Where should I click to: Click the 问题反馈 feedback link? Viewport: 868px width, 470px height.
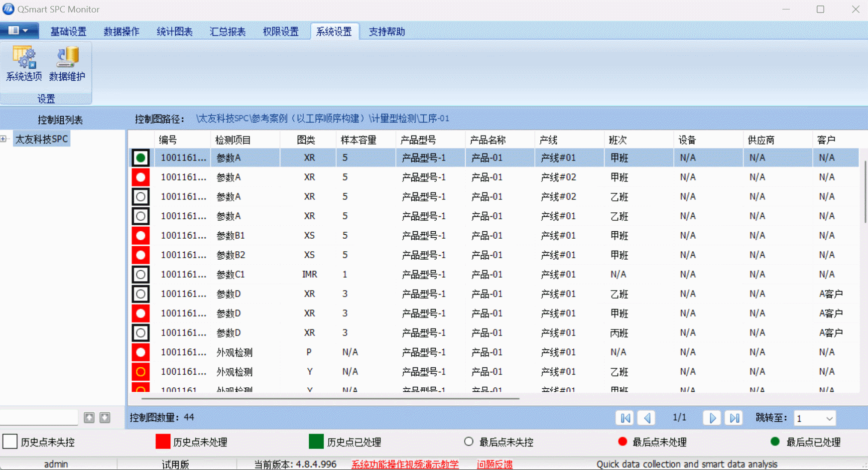click(495, 464)
